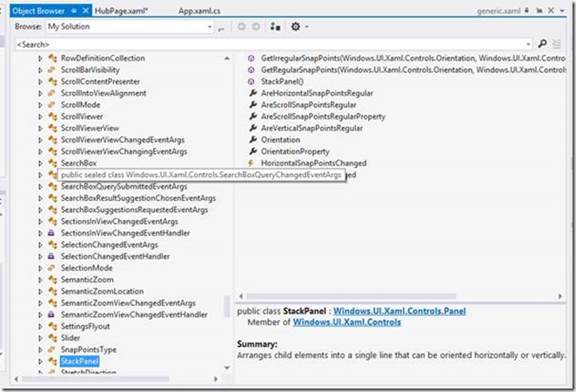The width and height of the screenshot is (576, 392).
Task: Click the class icon beside SettingsFlyout
Action: 52,326
